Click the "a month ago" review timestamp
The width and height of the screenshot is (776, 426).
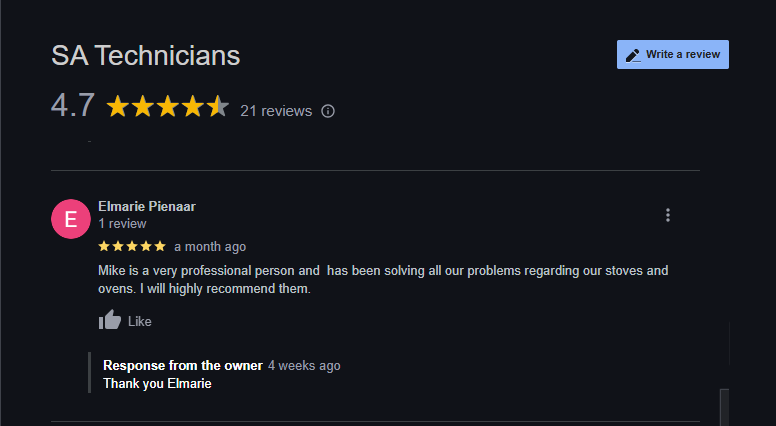click(x=210, y=247)
